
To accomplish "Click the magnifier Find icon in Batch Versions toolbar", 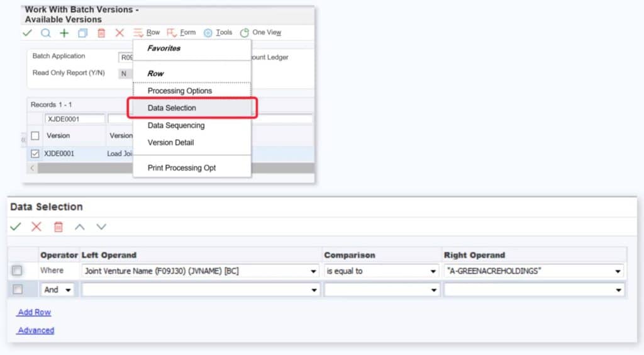I will [x=45, y=33].
